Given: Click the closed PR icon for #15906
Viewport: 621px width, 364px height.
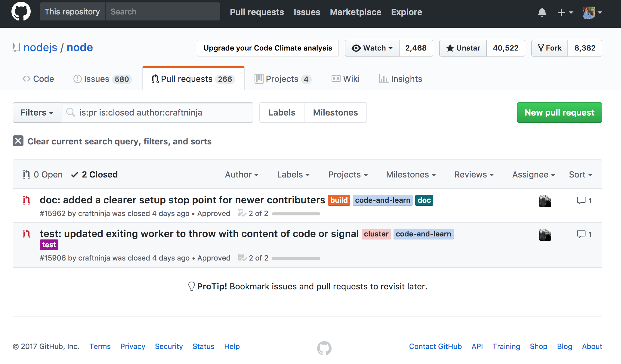Looking at the screenshot, I should coord(26,234).
